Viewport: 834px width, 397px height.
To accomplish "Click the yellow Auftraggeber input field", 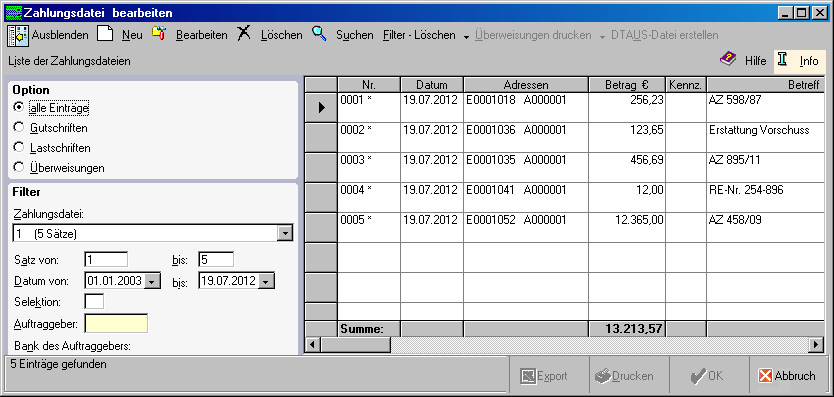I will pyautogui.click(x=116, y=324).
